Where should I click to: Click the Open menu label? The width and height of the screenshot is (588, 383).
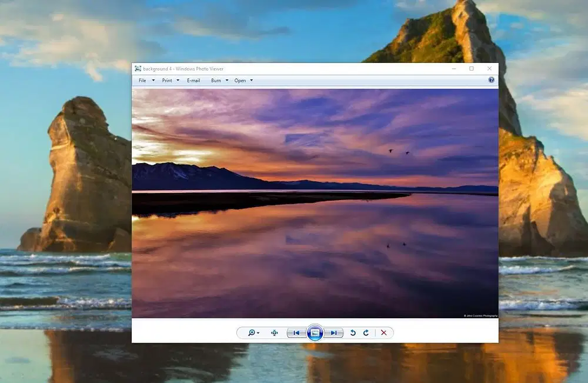[x=240, y=80]
